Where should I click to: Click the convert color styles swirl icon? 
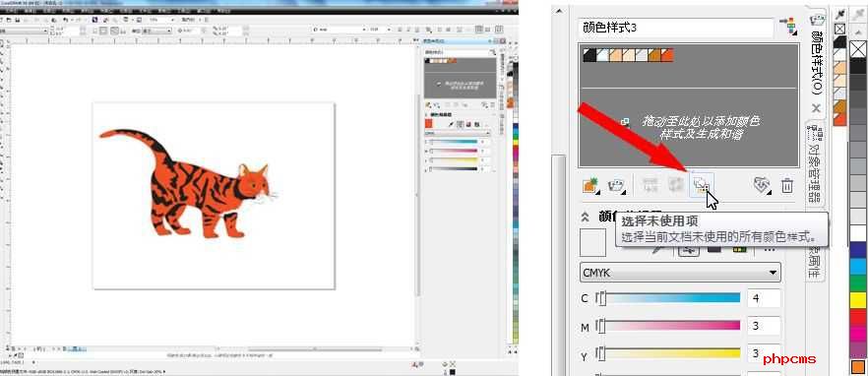[763, 185]
